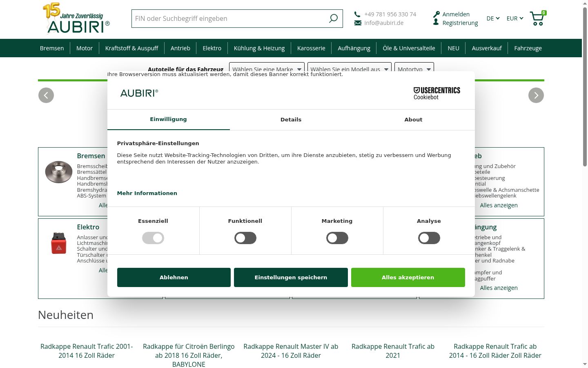
Task: Open the shopping cart icon
Action: point(537,18)
